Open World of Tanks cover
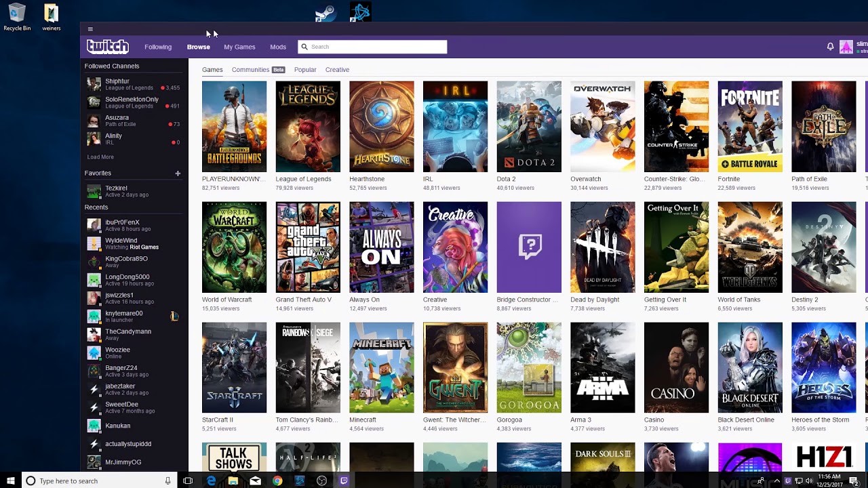 tap(750, 247)
